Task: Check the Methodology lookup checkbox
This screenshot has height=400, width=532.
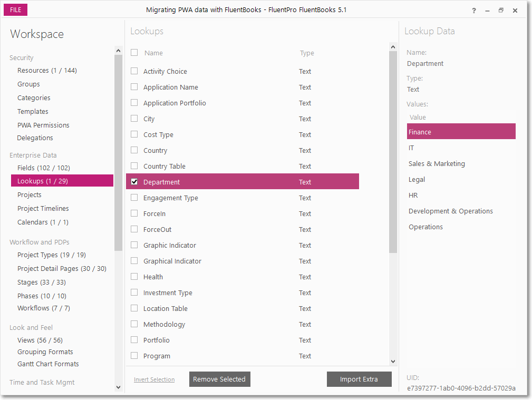Action: pyautogui.click(x=134, y=324)
